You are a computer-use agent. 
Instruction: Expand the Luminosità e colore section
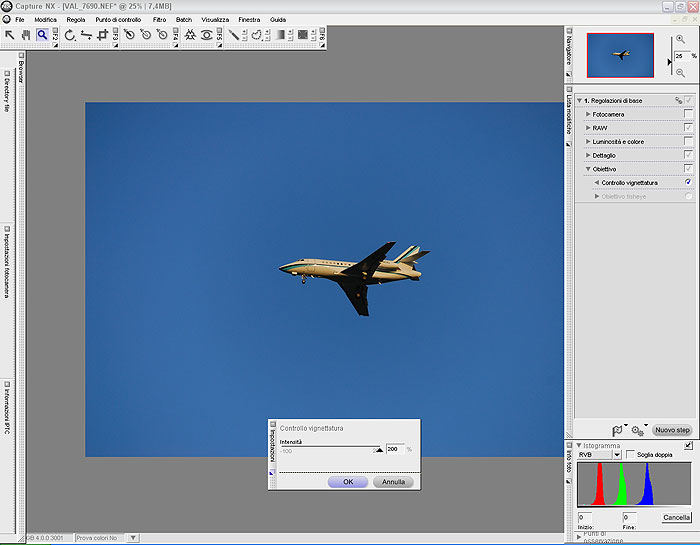pos(588,141)
